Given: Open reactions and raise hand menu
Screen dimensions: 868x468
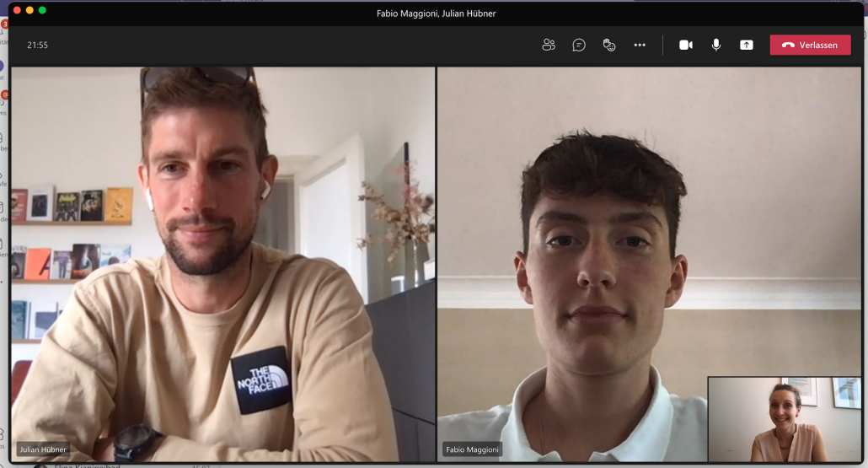Looking at the screenshot, I should 609,45.
